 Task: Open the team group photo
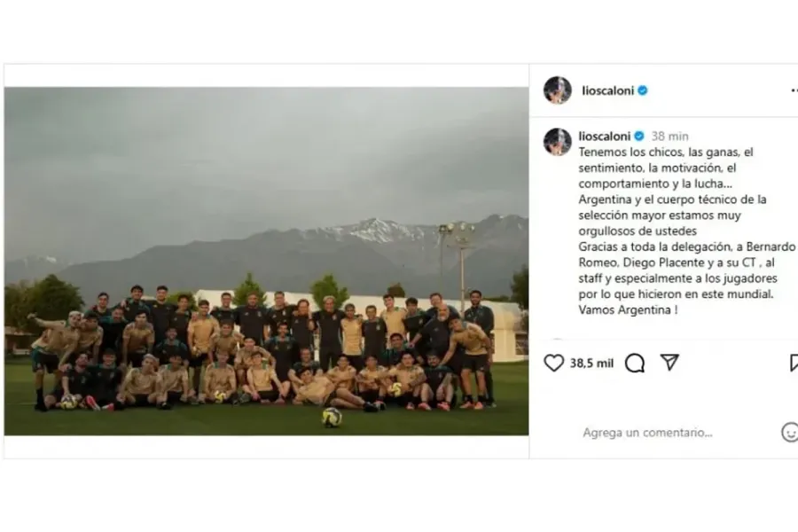click(x=266, y=261)
